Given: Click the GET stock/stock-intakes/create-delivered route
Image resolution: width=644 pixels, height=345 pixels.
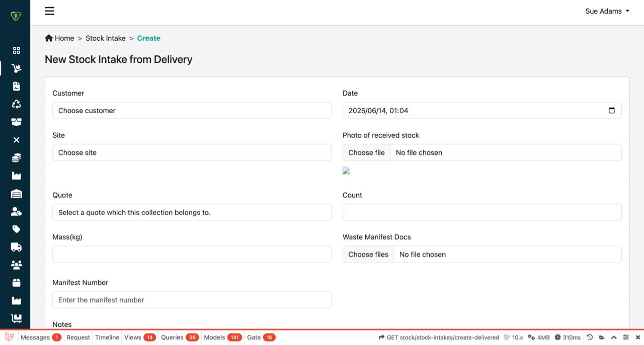Looking at the screenshot, I should (439, 337).
